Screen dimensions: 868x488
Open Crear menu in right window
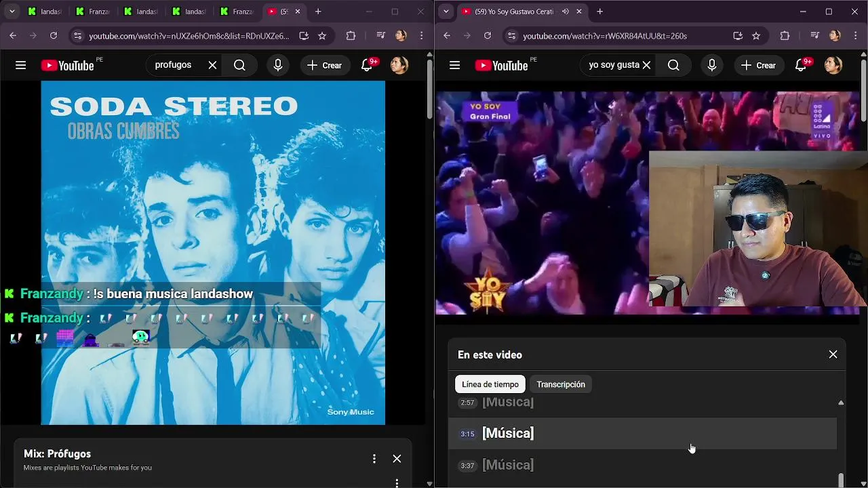click(758, 65)
